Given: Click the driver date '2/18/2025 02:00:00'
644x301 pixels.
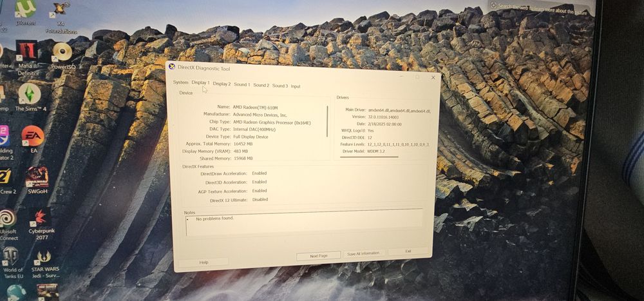Looking at the screenshot, I should coord(385,124).
